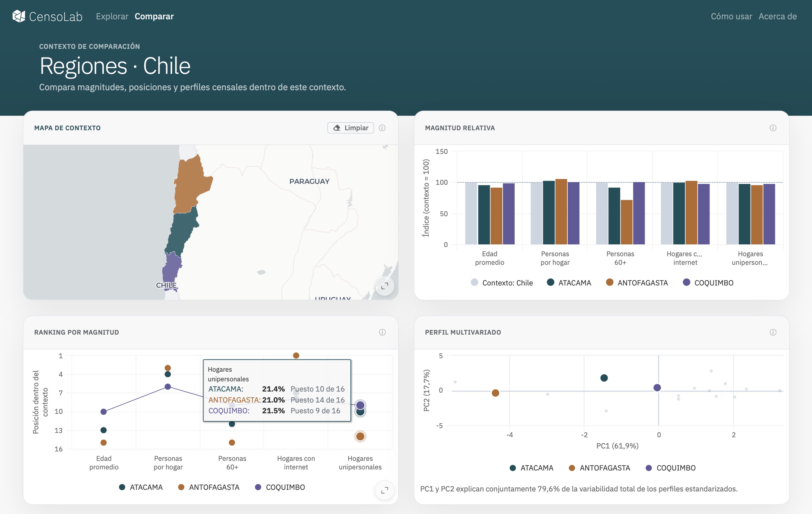Viewport: 812px width, 514px height.
Task: Click the ANTOFAGASTA point in PCA scatter
Action: pos(495,393)
